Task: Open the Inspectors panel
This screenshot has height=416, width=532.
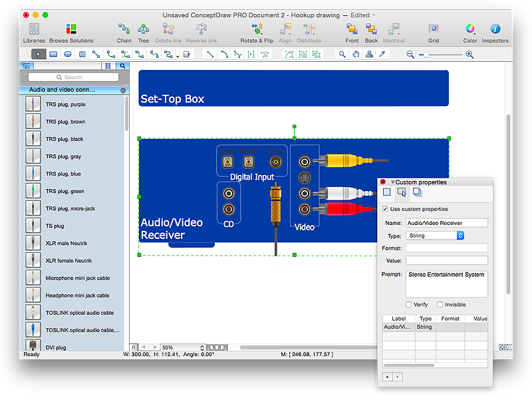Action: 495,33
